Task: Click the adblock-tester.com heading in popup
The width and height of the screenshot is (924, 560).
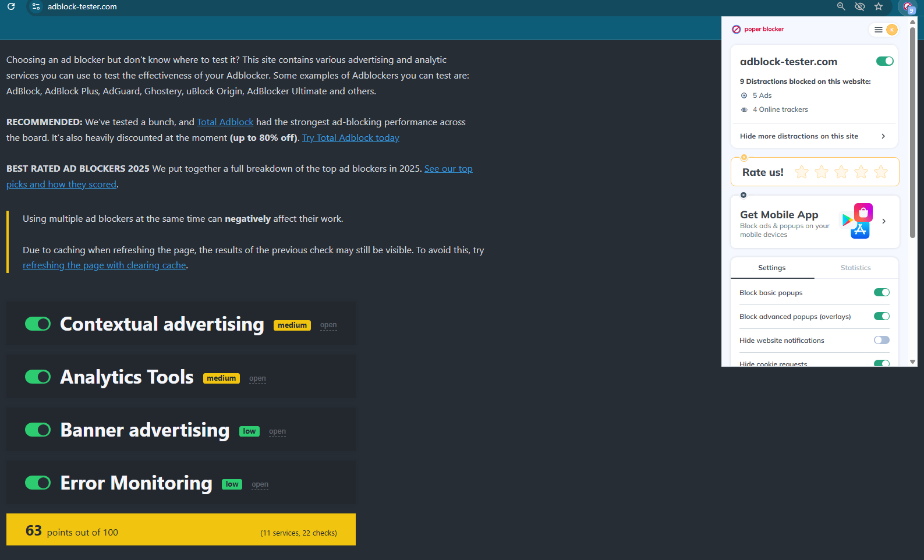Action: point(788,62)
